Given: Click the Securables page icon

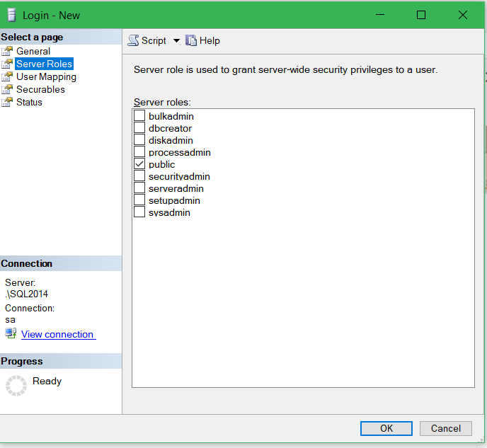Looking at the screenshot, I should pyautogui.click(x=8, y=89).
